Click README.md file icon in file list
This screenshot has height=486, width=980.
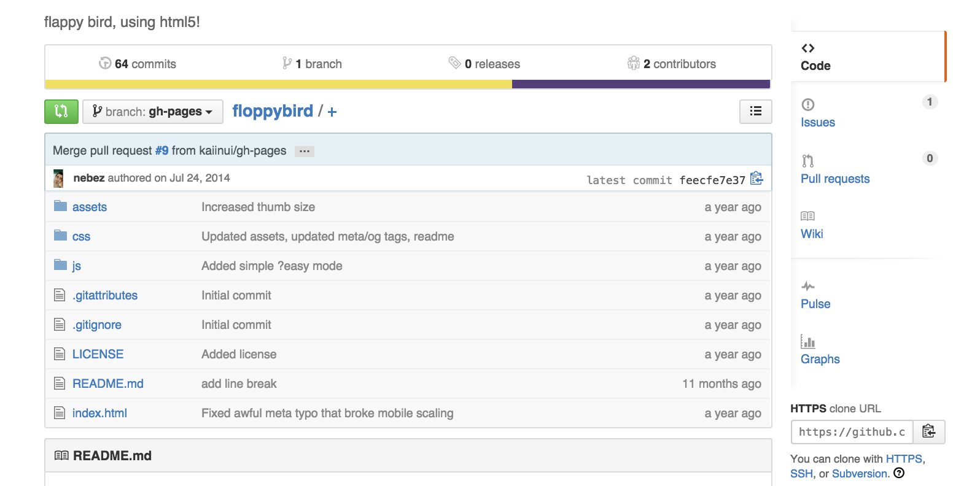60,384
